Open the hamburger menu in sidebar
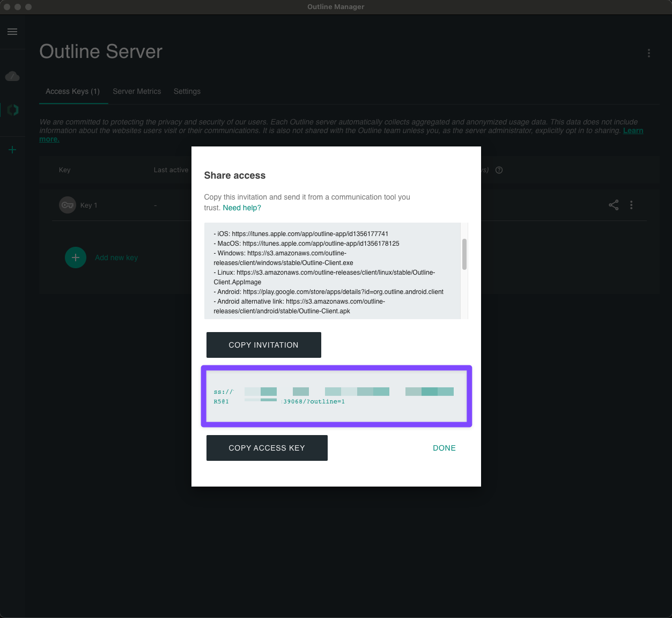 [x=12, y=32]
